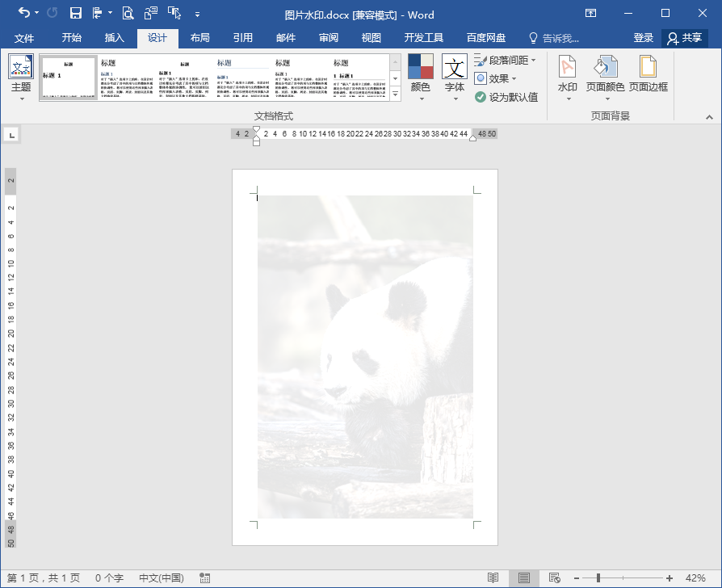
Task: Expand the Undo history dropdown arrow
Action: click(37, 14)
